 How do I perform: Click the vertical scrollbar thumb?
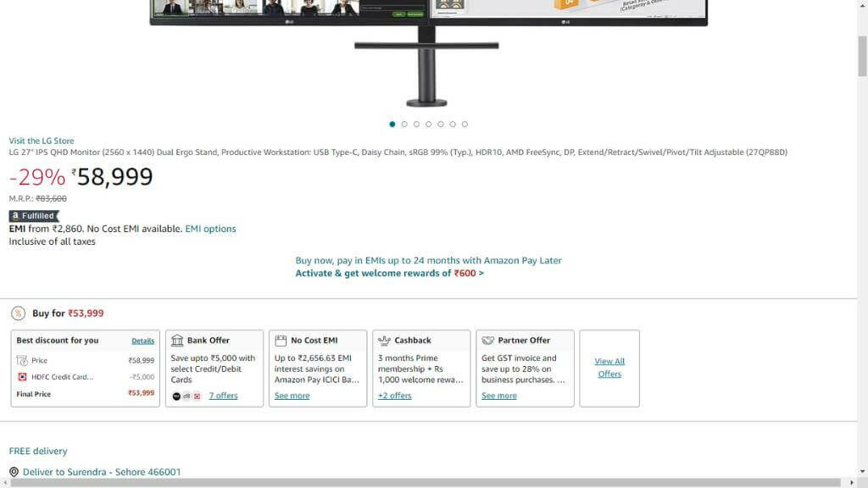(862, 56)
